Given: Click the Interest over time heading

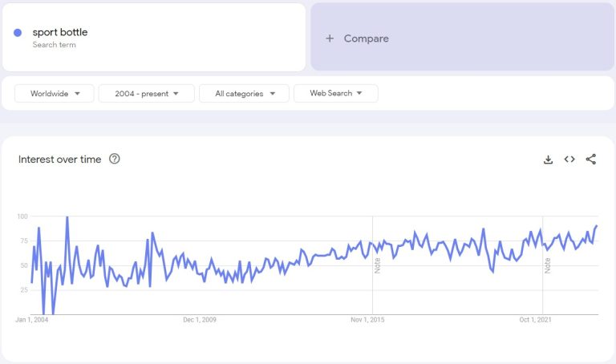Looking at the screenshot, I should click(60, 160).
